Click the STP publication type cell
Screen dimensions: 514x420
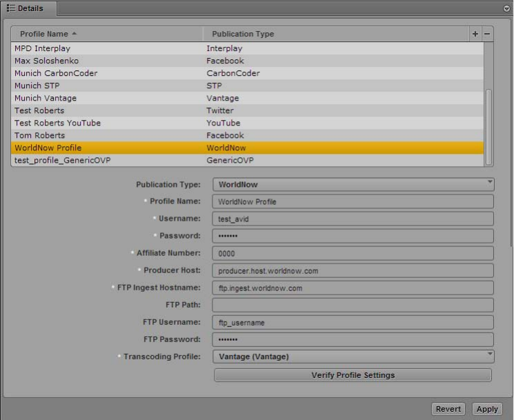[215, 86]
